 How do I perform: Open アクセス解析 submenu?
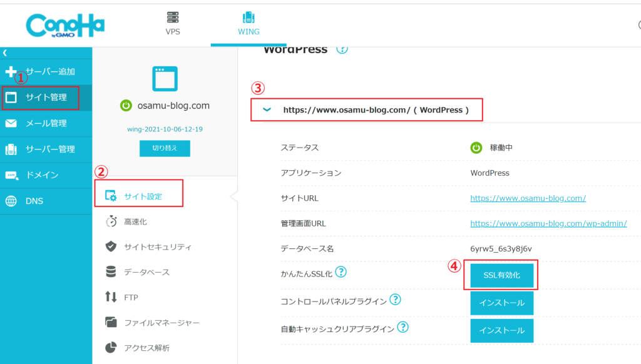coord(146,348)
